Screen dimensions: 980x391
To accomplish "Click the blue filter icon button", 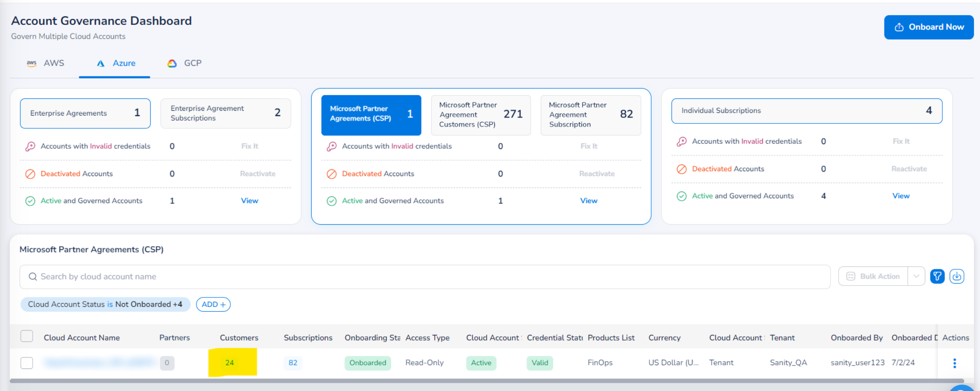I will (x=937, y=277).
